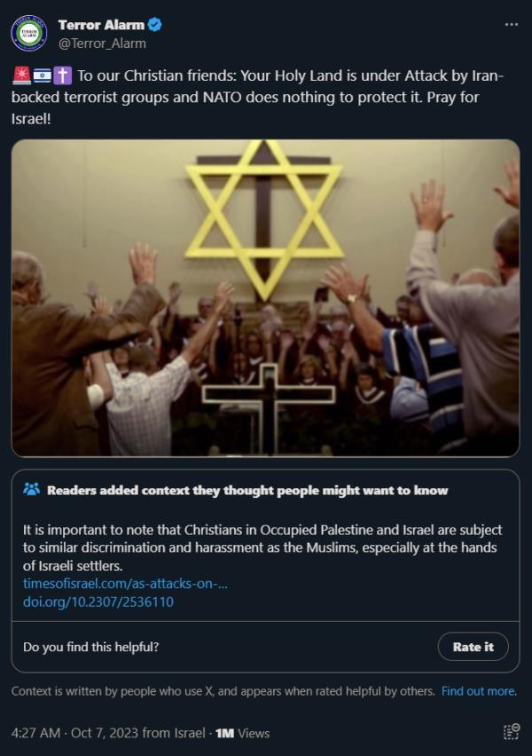Open the timesofisrael.com article link
532x756 pixels.
click(125, 583)
